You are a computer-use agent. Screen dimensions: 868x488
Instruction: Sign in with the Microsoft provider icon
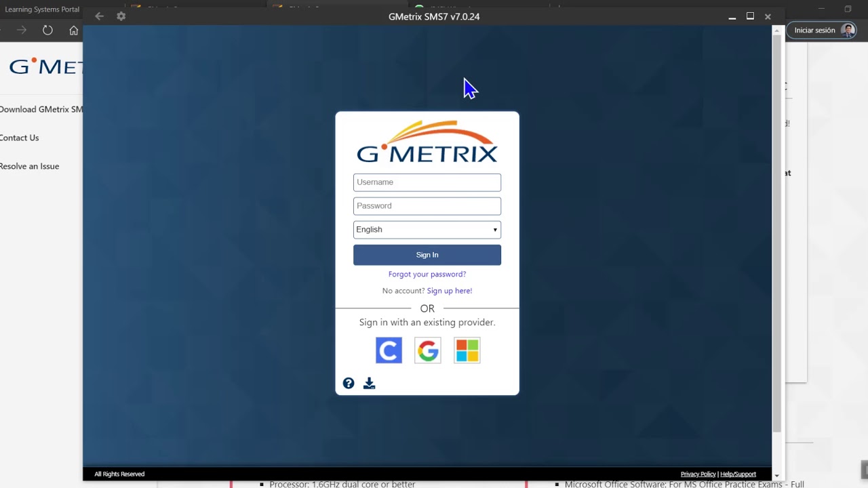tap(467, 350)
